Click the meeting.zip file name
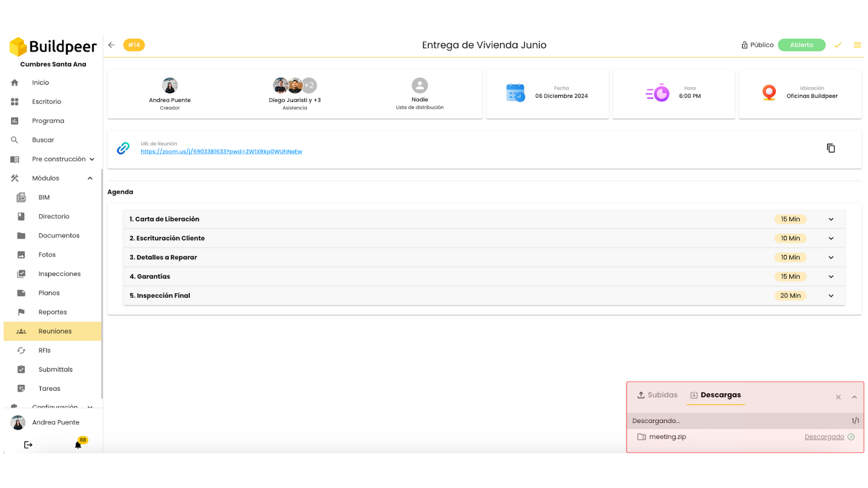Screen dimensions: 868x488 point(667,437)
